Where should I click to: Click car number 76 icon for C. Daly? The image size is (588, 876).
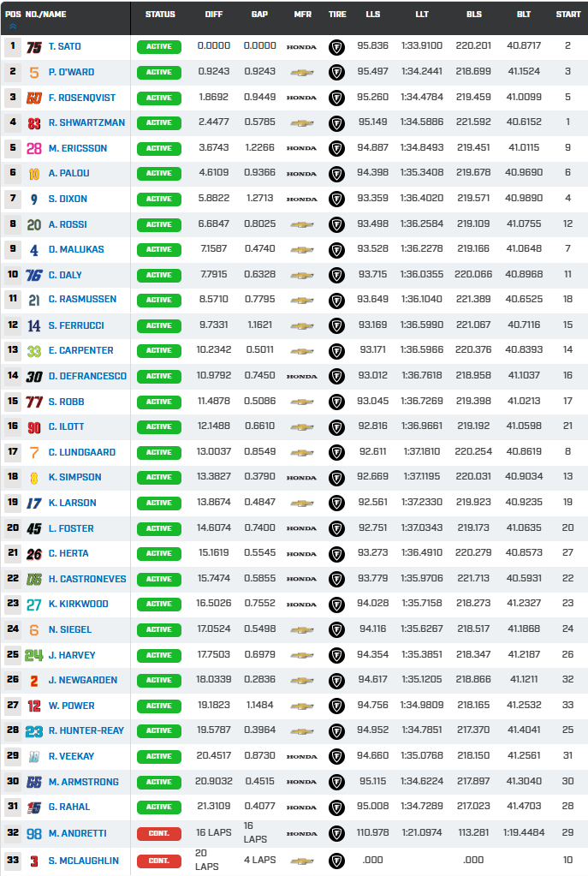pyautogui.click(x=34, y=275)
